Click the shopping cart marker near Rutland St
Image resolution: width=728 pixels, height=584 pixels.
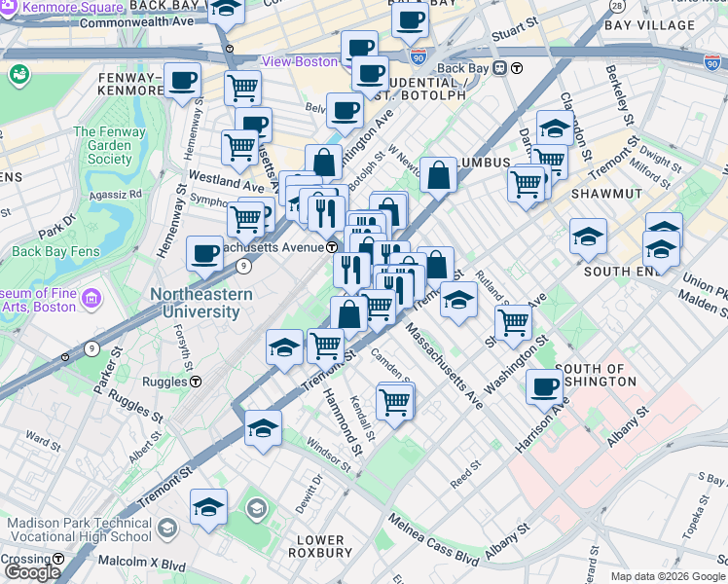pyautogui.click(x=514, y=325)
